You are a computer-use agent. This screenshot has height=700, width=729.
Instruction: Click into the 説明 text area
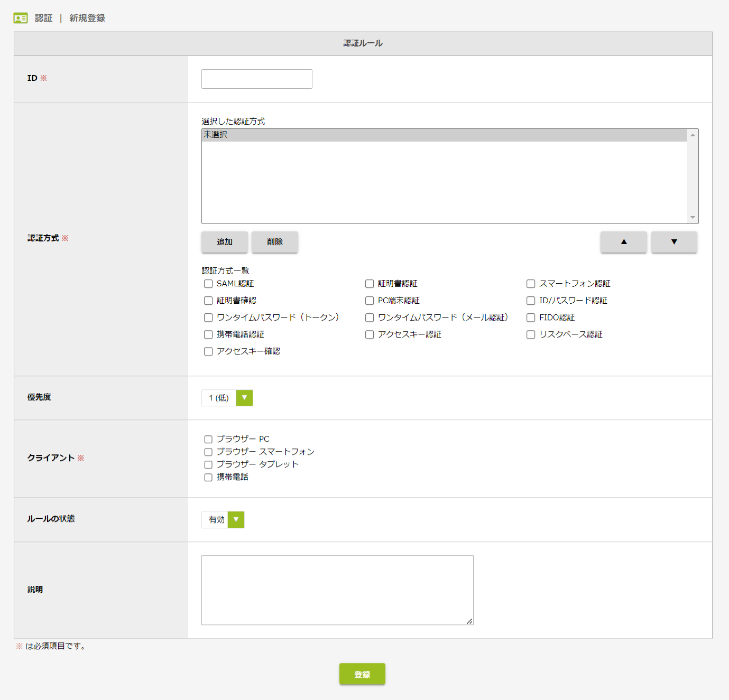click(337, 590)
